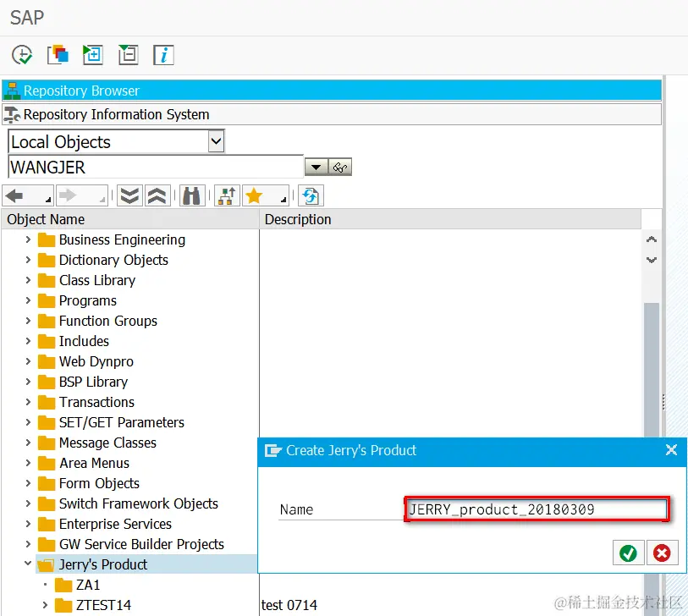Close the Create Jerry's Product dialog
Screen dimensions: 688x616
[671, 449]
